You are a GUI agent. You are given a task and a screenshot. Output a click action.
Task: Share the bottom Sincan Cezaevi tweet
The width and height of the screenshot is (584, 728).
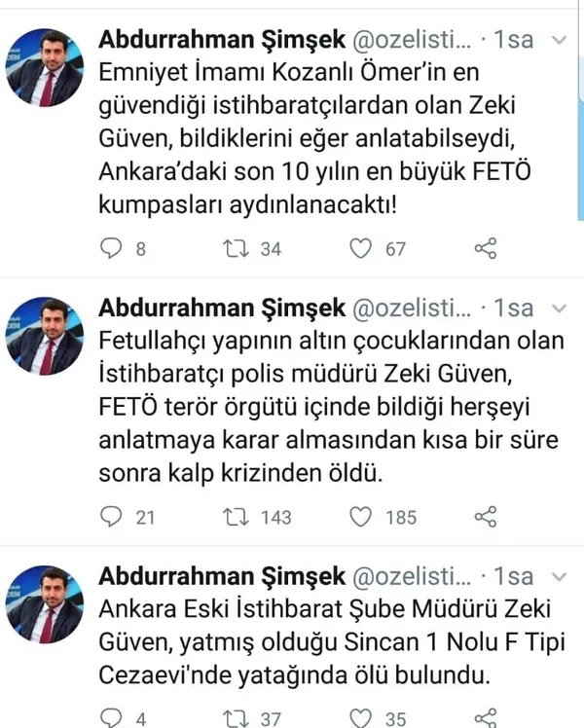[485, 718]
